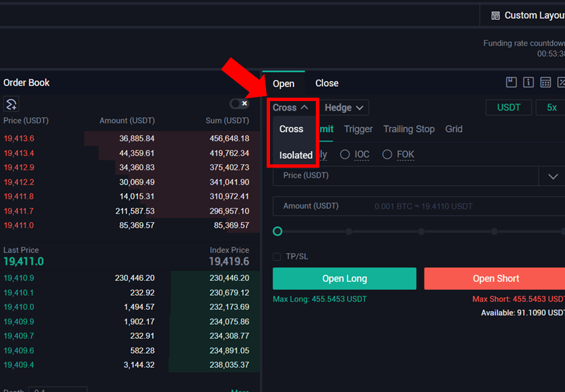Click the info icon beside Close tab

tap(529, 83)
